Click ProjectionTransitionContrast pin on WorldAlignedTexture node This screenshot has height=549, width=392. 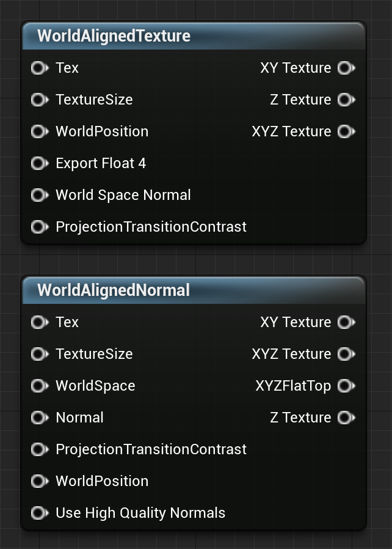39,227
